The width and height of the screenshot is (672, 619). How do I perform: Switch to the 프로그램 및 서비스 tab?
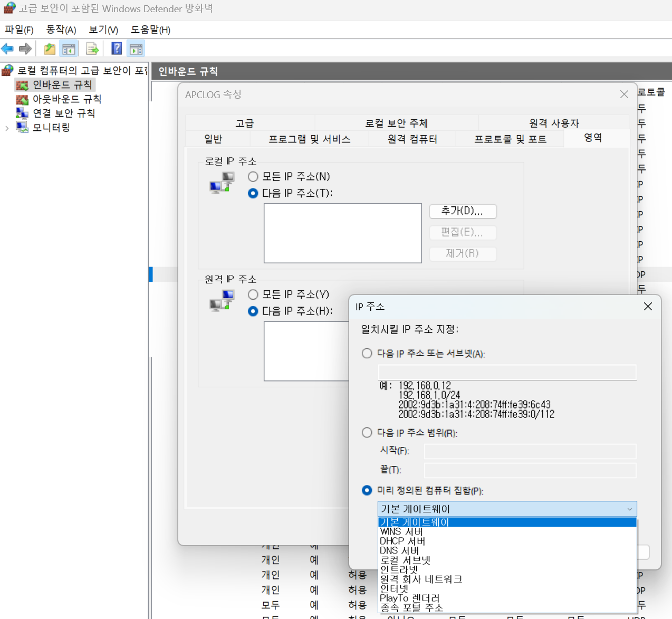click(x=310, y=139)
